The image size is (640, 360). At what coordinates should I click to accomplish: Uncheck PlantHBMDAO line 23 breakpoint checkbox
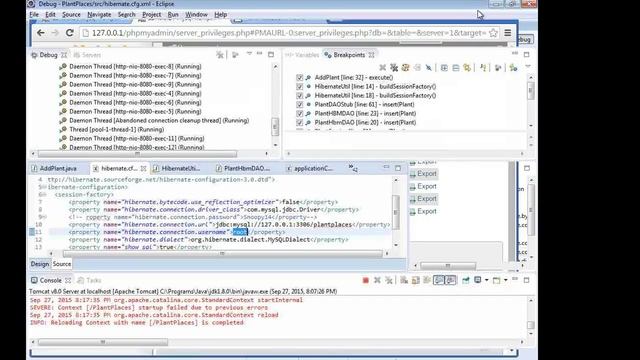click(300, 113)
